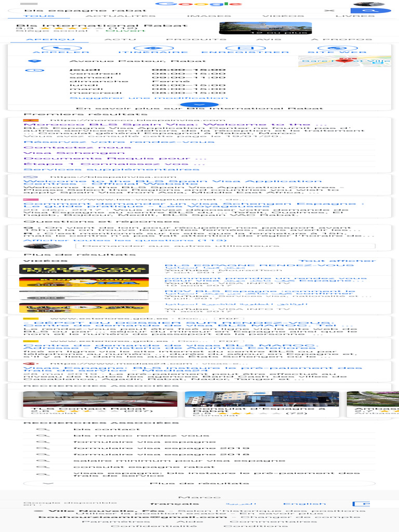Play the first video thumbnail Rendez-vous Espagne
Screen dimensions: 399x532
pyautogui.click(x=84, y=270)
